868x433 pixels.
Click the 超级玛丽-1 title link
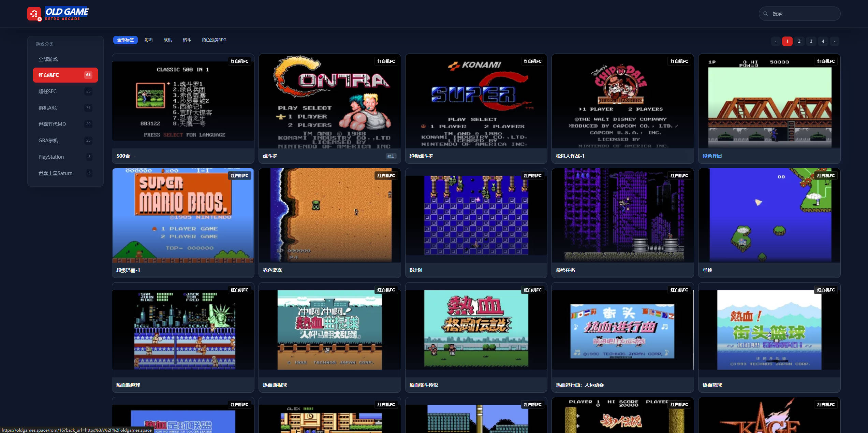128,270
